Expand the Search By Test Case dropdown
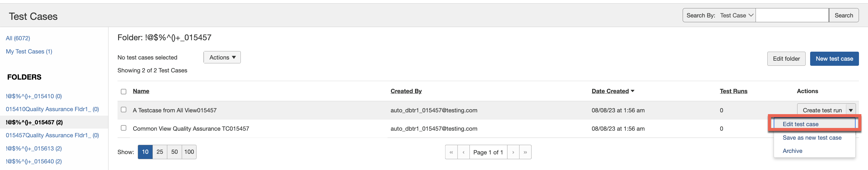Viewport: 868px width, 170px height. tap(736, 15)
